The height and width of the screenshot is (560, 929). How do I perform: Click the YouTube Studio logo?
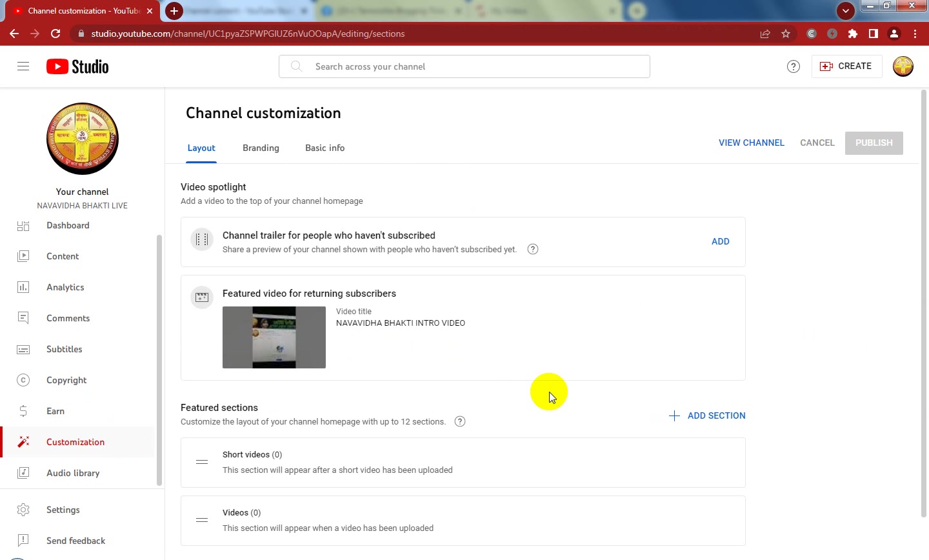click(x=77, y=66)
